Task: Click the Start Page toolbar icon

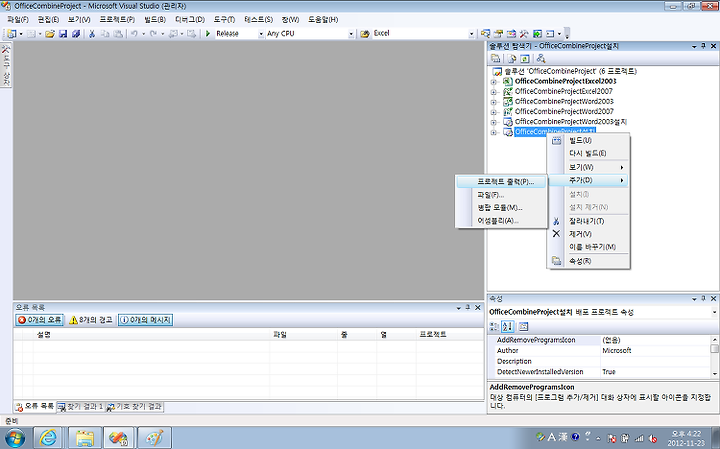Action: point(537,34)
